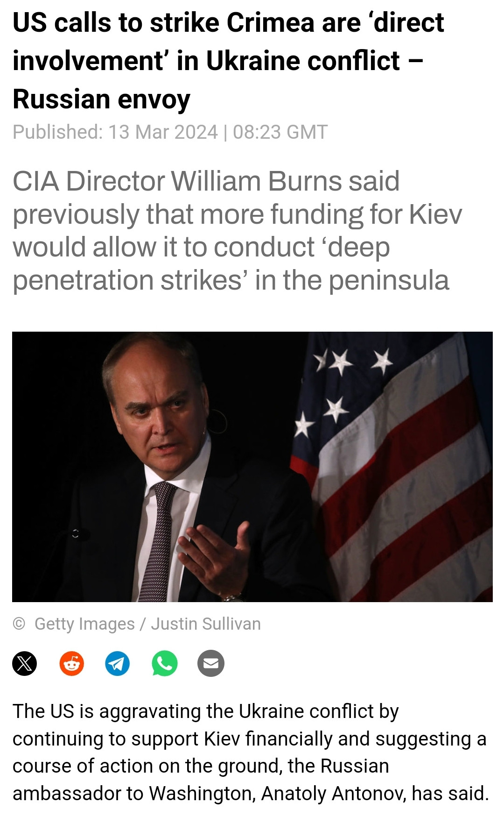Screen dimensions: 504x817
Task: Share article by email icon
Action: (211, 663)
